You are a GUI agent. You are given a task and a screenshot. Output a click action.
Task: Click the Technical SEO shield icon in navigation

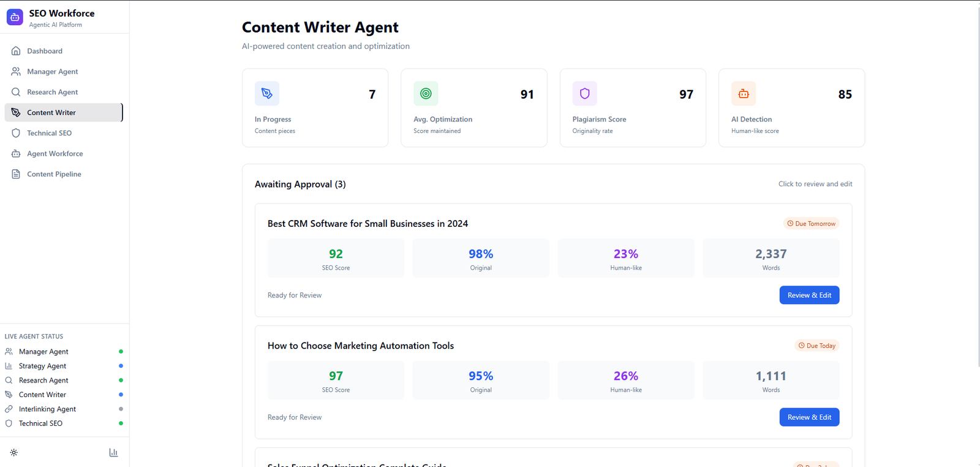point(16,133)
